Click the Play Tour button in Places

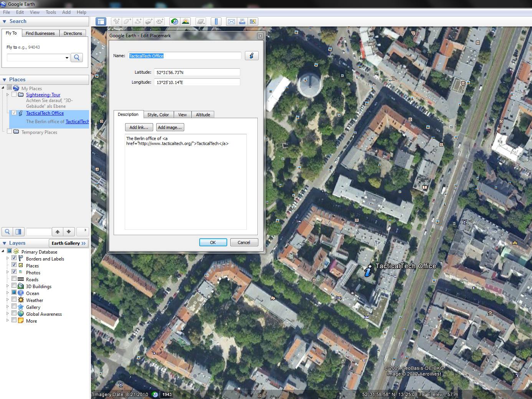pyautogui.click(x=83, y=231)
